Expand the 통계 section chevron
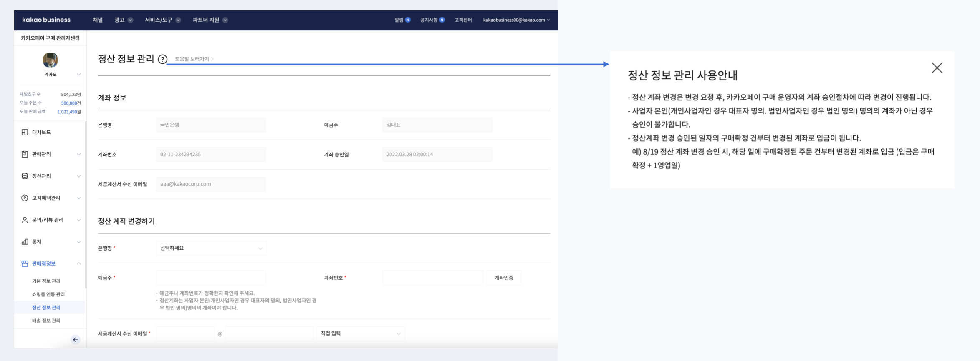 (x=78, y=242)
